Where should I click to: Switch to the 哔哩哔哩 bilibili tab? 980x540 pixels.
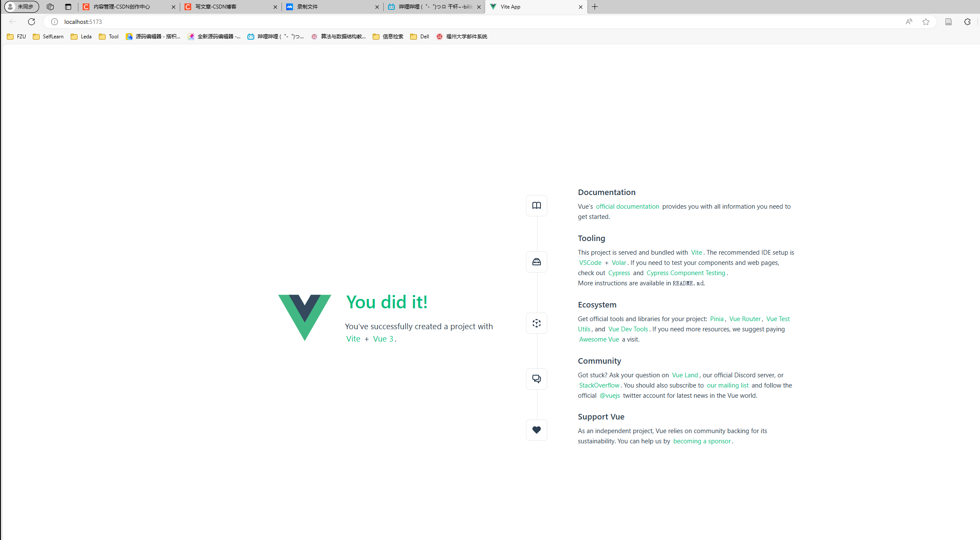[434, 7]
